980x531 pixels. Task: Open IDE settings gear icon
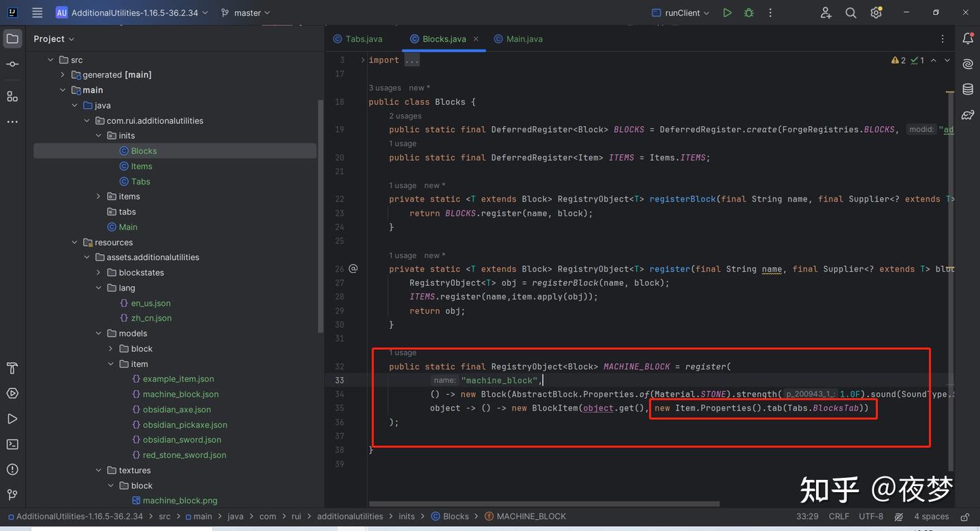pos(876,13)
